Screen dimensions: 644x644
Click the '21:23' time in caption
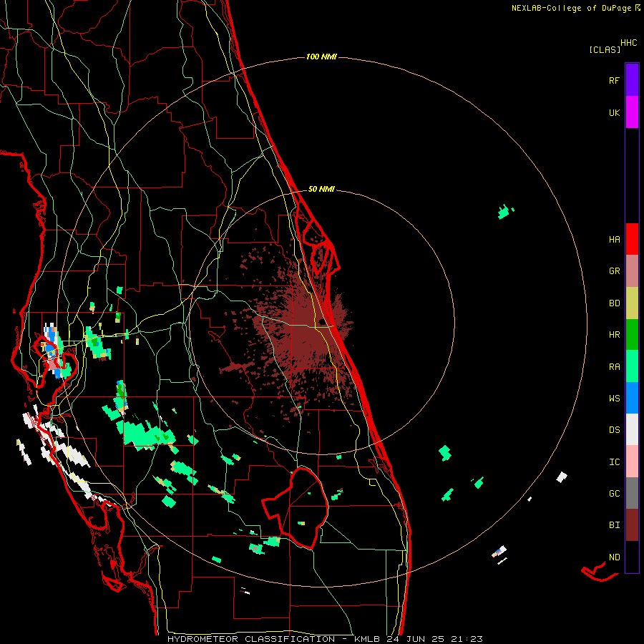[467, 639]
